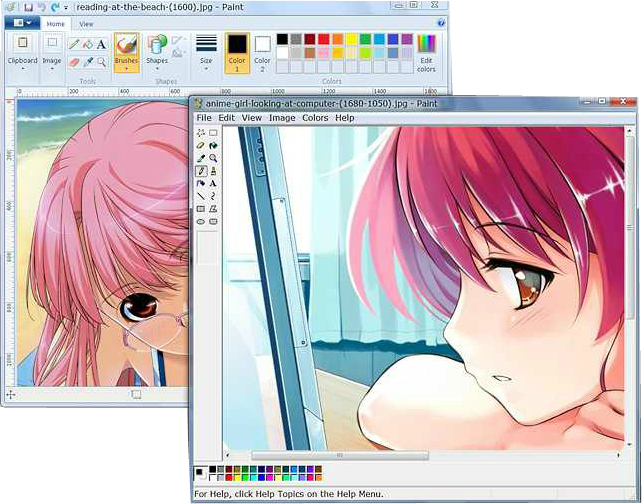Open the Help menu in front Paint window
This screenshot has height=504, width=642.
345,118
